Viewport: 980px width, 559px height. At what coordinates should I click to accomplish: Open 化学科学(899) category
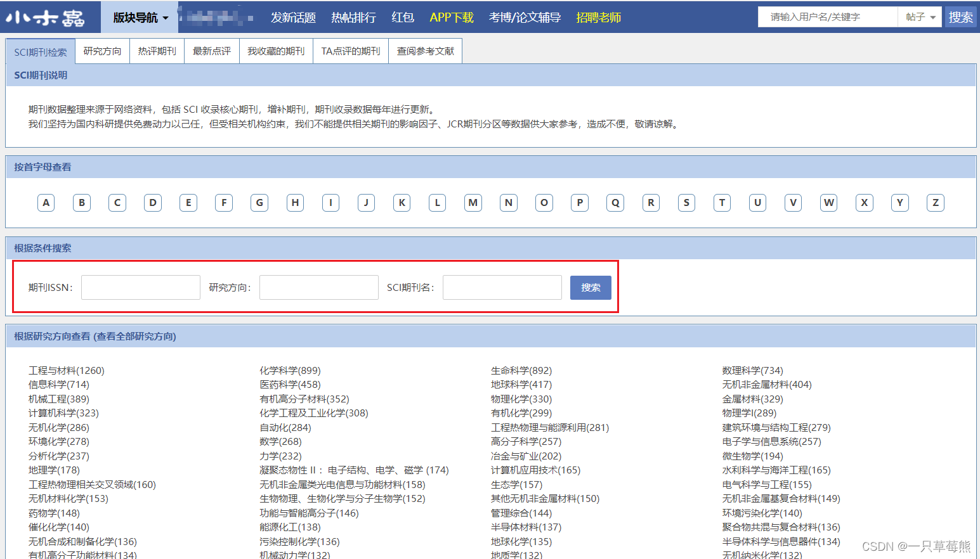(290, 371)
